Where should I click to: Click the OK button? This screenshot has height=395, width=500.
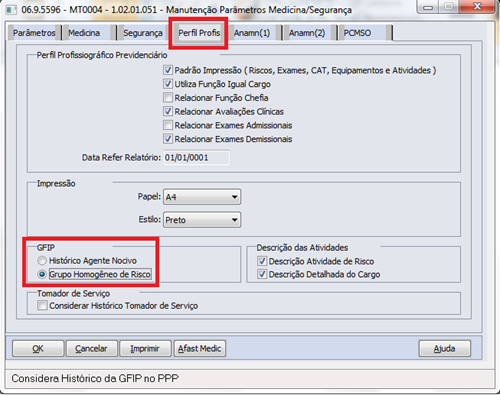(38, 349)
